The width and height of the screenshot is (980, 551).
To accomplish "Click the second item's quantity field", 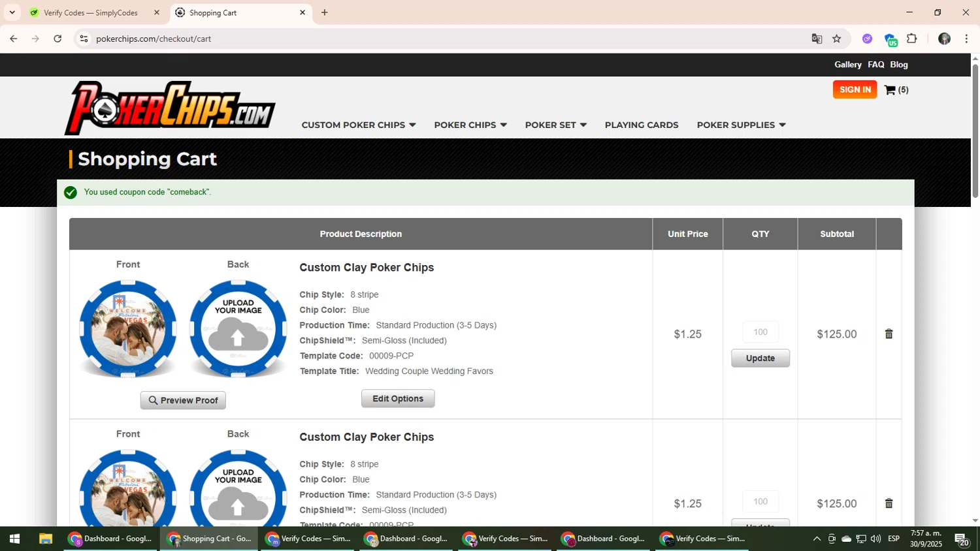I will (x=760, y=501).
